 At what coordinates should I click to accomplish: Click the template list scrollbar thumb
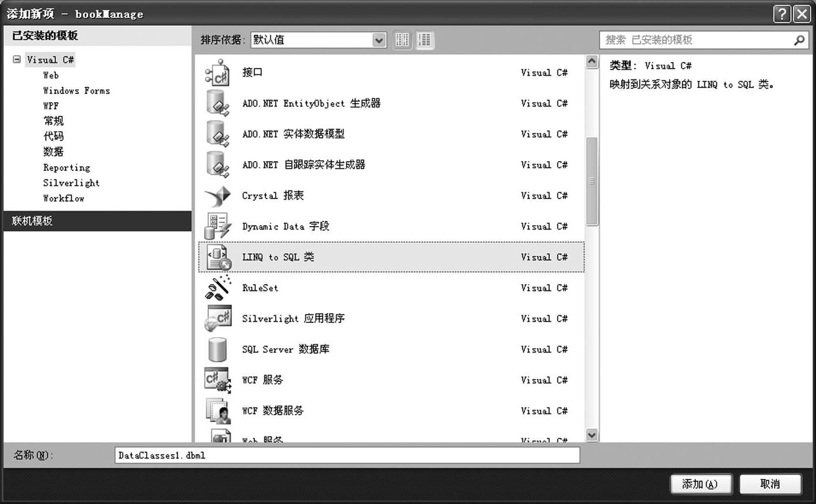click(592, 181)
